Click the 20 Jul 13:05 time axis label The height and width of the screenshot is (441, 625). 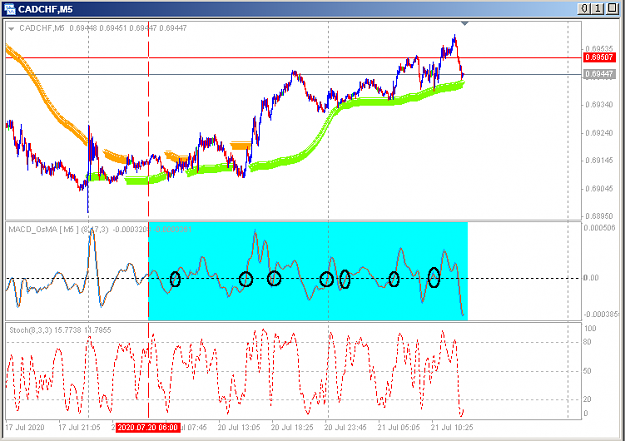click(239, 427)
